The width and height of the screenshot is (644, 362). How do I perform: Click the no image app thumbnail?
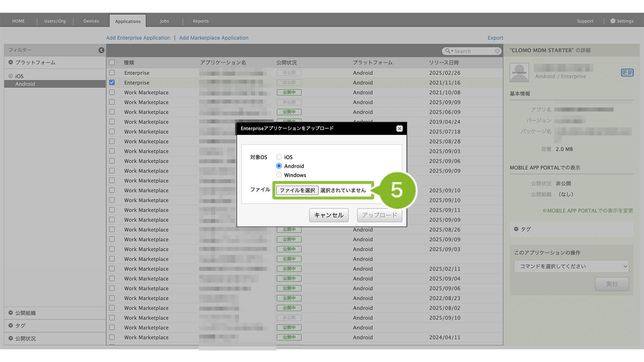click(x=519, y=72)
